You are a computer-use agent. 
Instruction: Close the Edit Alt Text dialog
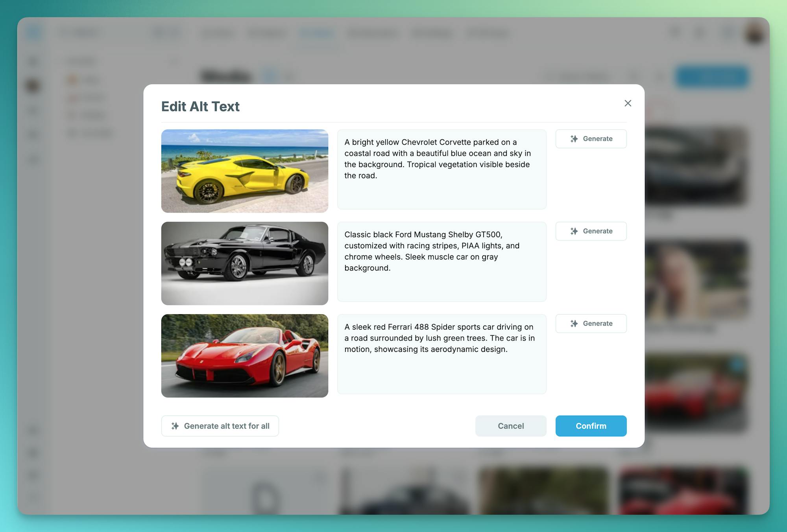[x=628, y=103]
